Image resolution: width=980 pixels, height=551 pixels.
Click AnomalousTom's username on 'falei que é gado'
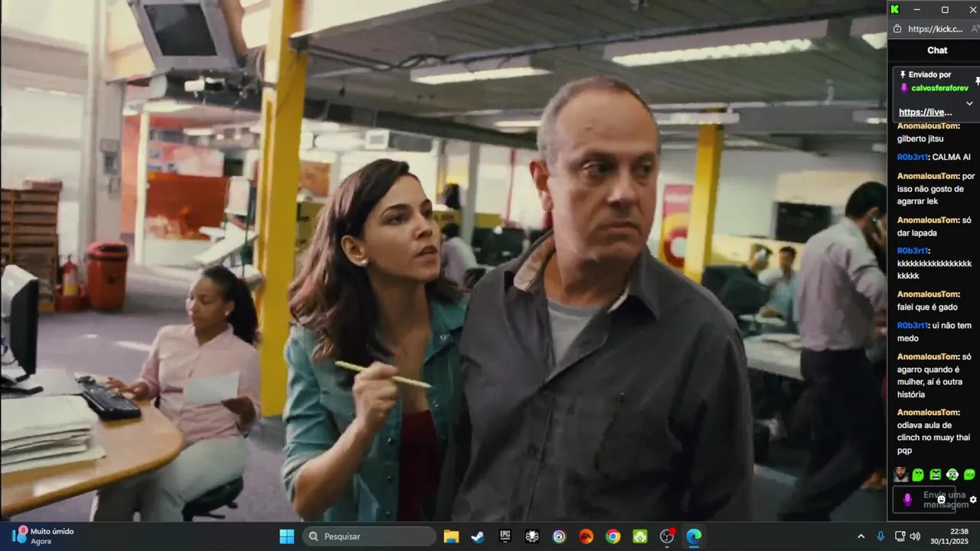pyautogui.click(x=928, y=294)
